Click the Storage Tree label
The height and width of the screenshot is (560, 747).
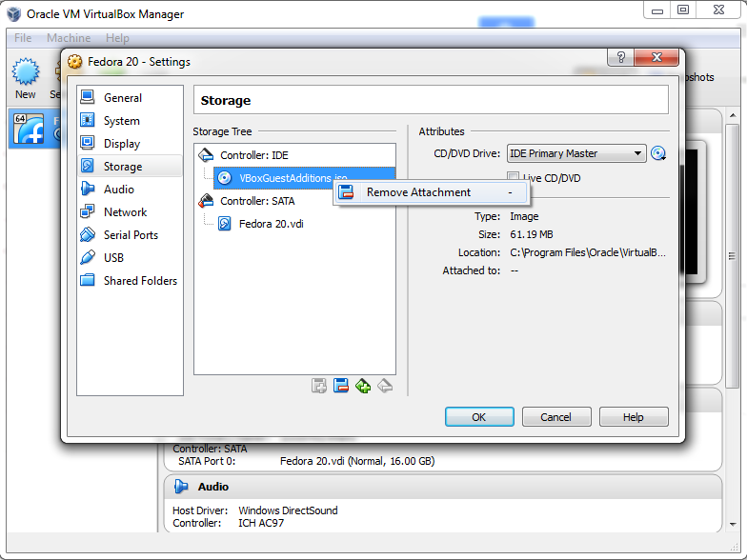(x=222, y=131)
